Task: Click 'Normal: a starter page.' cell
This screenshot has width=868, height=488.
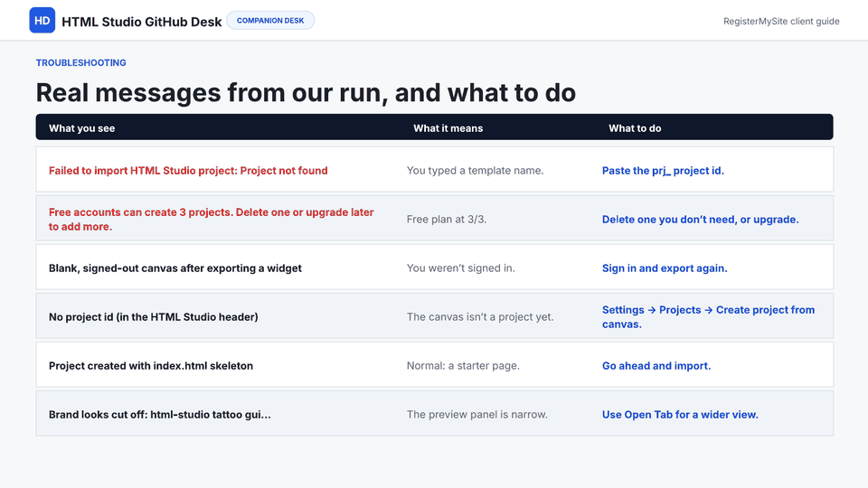Action: point(463,366)
